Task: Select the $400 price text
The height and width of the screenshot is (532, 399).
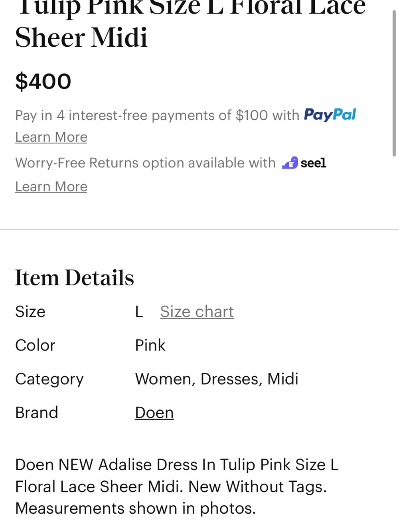Action: [x=43, y=81]
